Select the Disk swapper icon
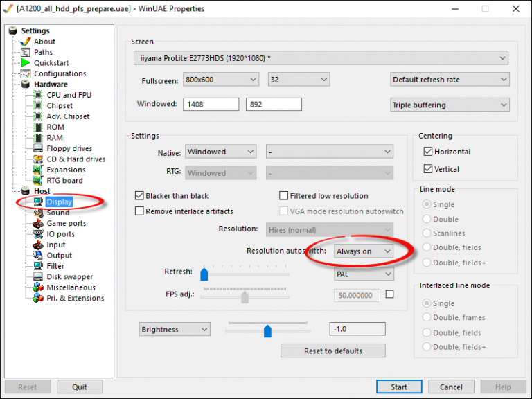The width and height of the screenshot is (532, 399). (38, 277)
